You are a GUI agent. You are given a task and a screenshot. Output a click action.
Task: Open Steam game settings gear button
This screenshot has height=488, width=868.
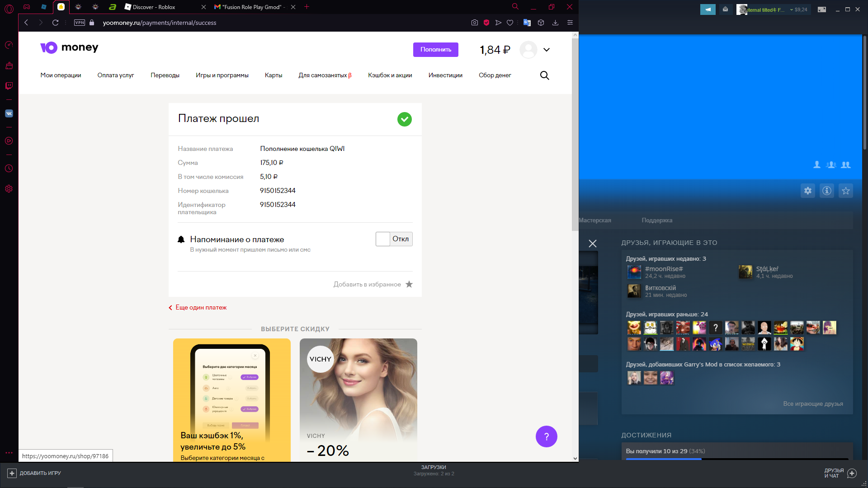[x=808, y=191]
